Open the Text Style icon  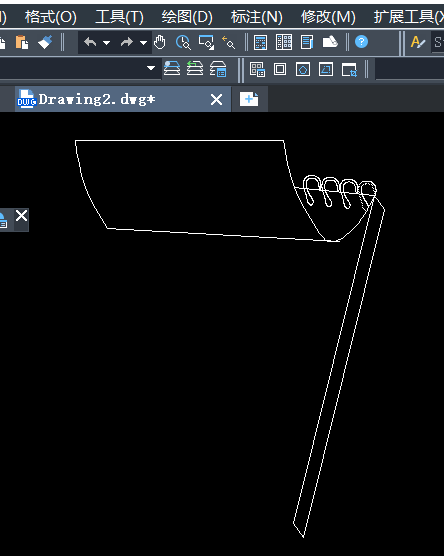(417, 43)
